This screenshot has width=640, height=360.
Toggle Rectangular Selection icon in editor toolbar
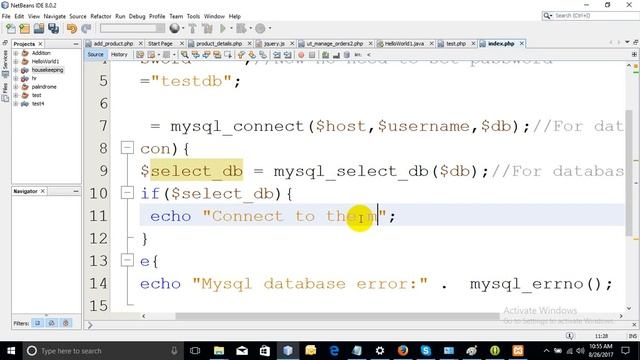228,55
